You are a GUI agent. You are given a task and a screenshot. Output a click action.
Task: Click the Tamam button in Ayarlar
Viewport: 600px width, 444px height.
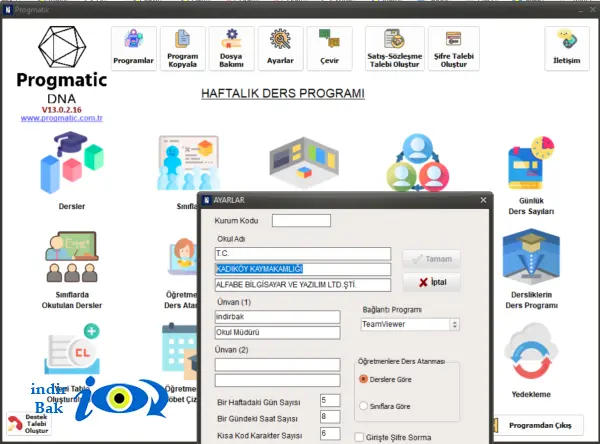432,259
